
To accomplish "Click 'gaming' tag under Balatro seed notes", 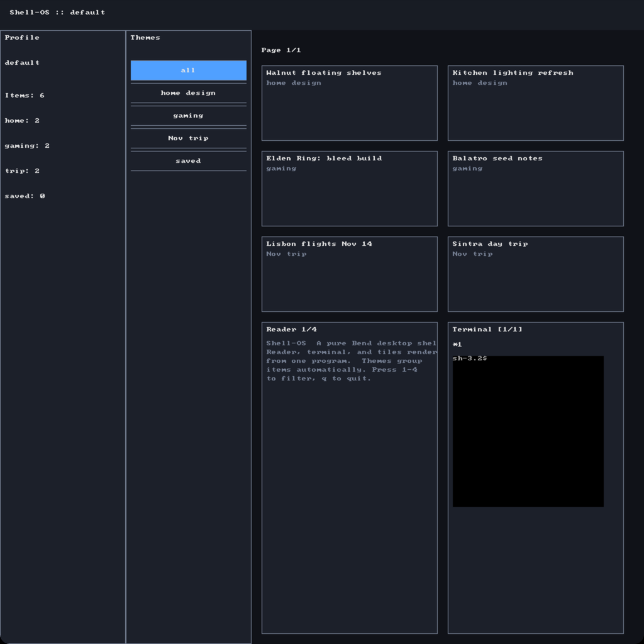I will (467, 169).
